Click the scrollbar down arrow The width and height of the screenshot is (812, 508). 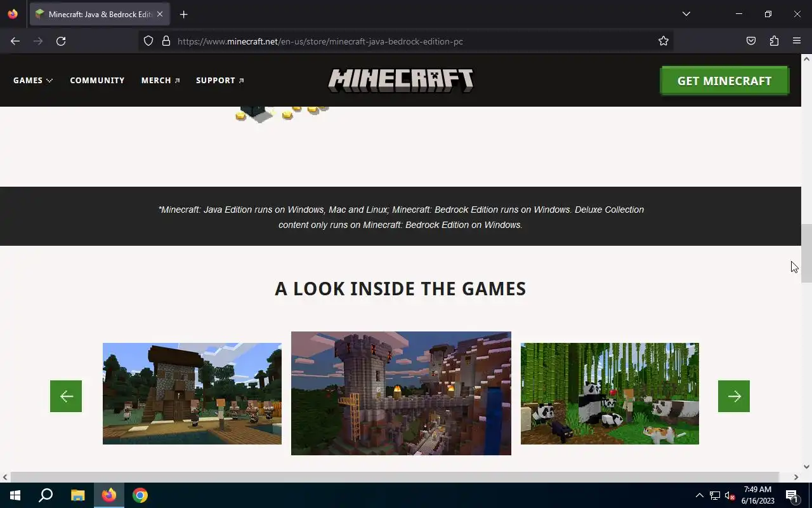click(806, 467)
